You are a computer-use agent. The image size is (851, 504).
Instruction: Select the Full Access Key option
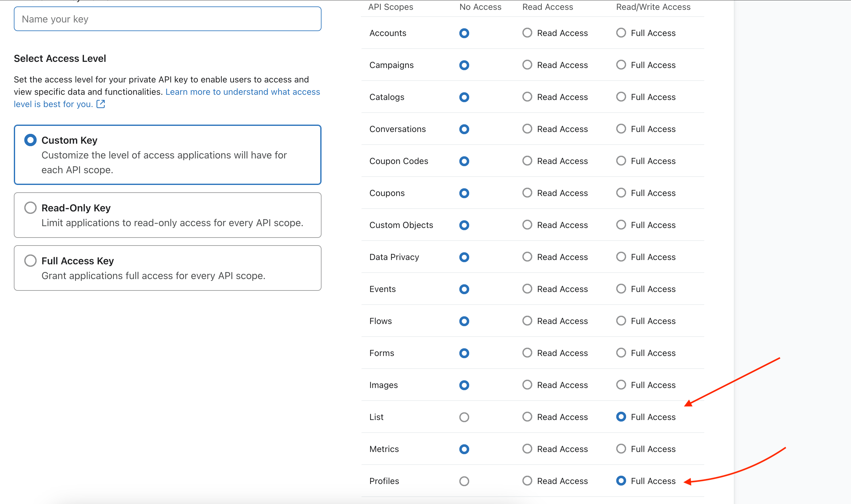click(30, 261)
